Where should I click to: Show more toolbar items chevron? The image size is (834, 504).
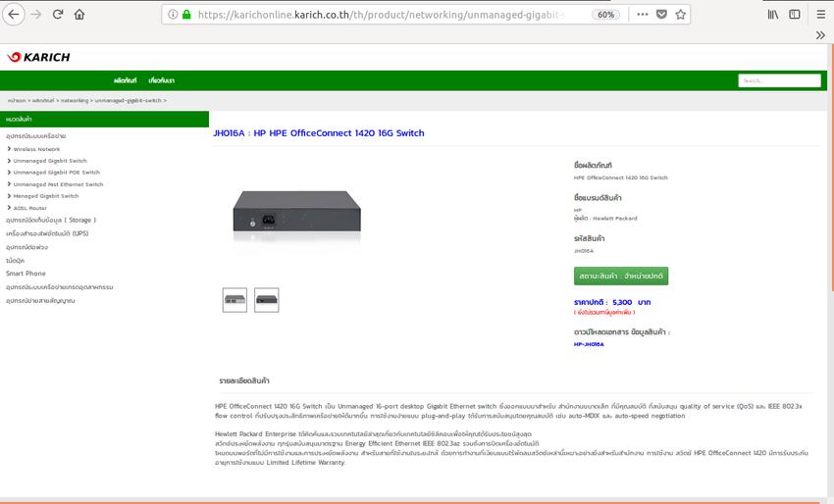820,35
